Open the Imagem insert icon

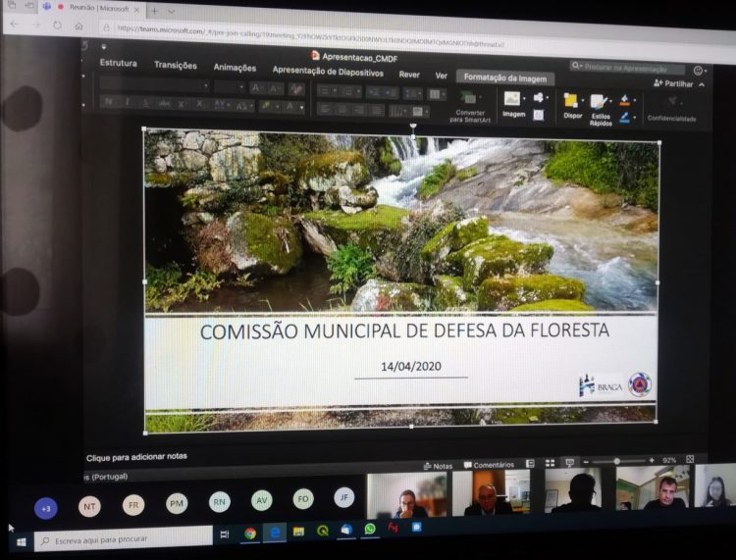(512, 100)
